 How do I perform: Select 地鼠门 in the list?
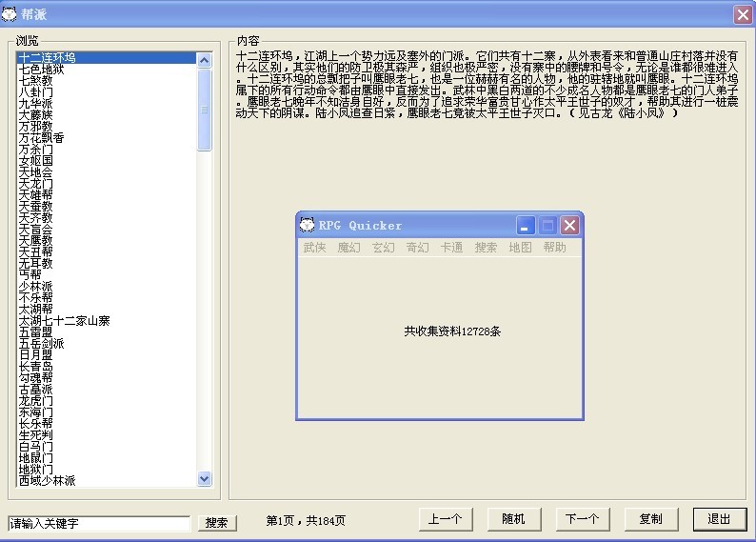click(107, 458)
